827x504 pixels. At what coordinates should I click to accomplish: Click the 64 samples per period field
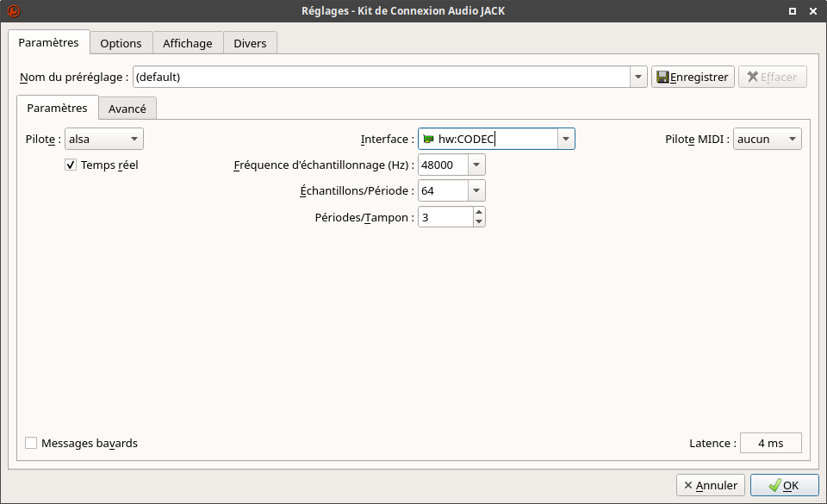click(443, 191)
